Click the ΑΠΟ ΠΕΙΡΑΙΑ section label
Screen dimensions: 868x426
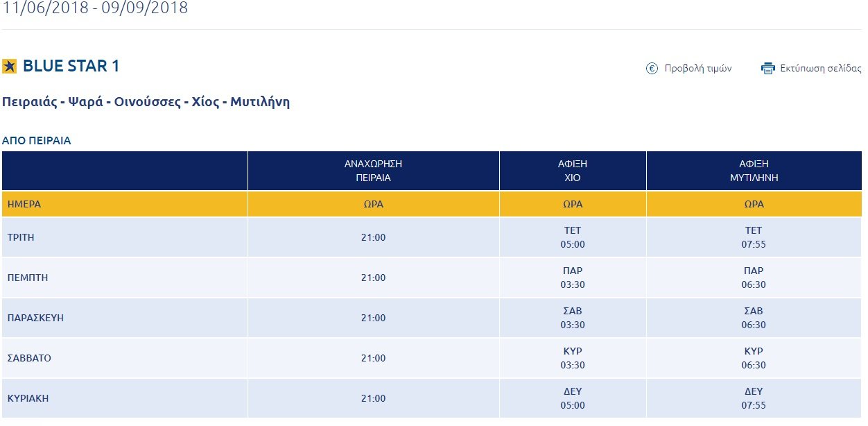coord(36,141)
